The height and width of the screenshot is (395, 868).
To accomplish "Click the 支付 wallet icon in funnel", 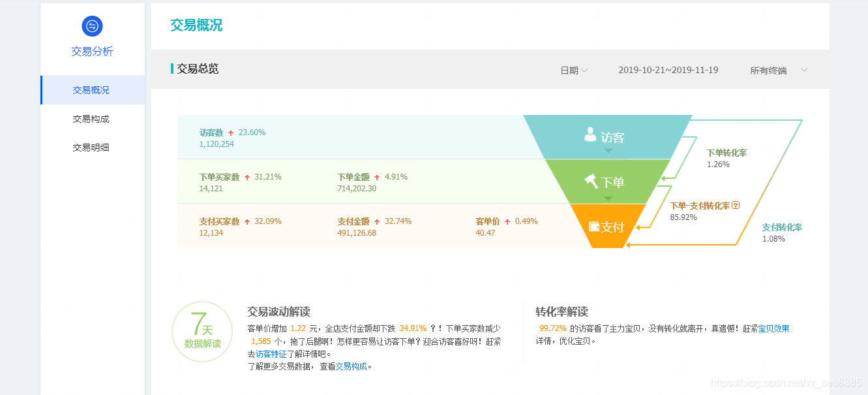I will [x=594, y=227].
